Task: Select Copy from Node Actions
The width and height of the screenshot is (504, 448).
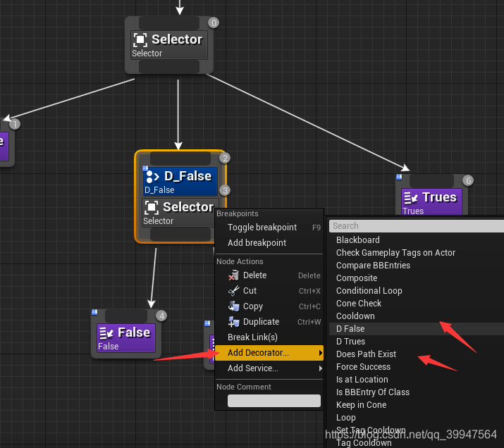Action: pyautogui.click(x=269, y=306)
